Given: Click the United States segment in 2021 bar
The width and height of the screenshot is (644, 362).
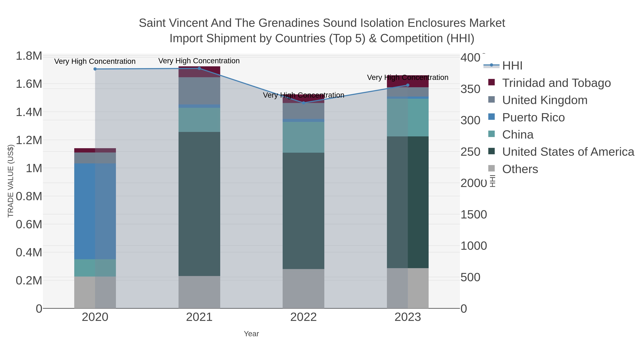Looking at the screenshot, I should (199, 204).
